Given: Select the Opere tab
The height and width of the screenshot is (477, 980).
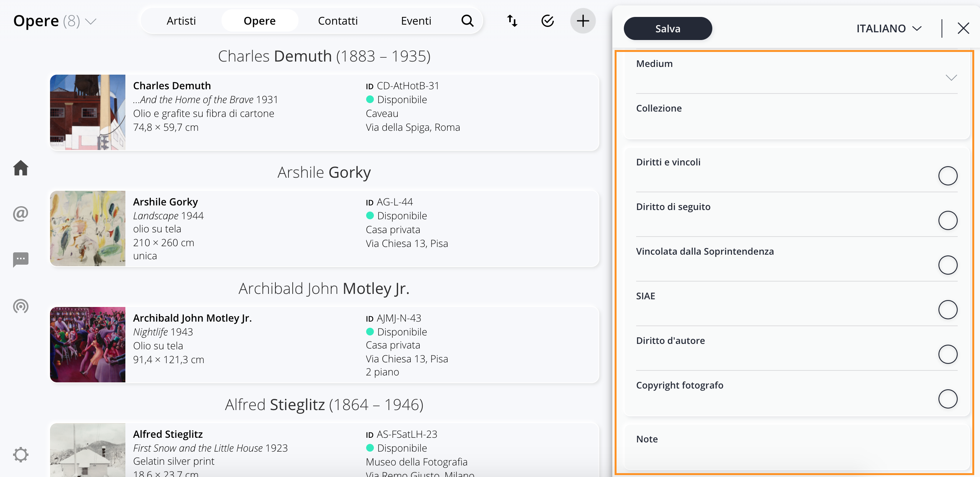Looking at the screenshot, I should tap(260, 21).
